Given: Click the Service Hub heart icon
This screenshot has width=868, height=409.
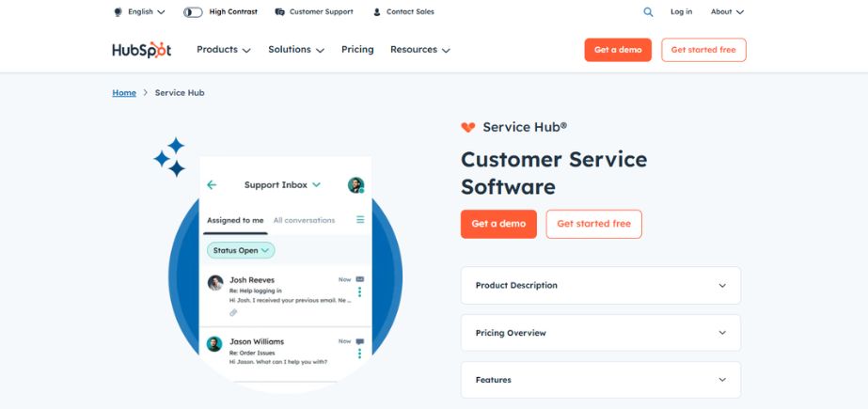Looking at the screenshot, I should [x=468, y=127].
